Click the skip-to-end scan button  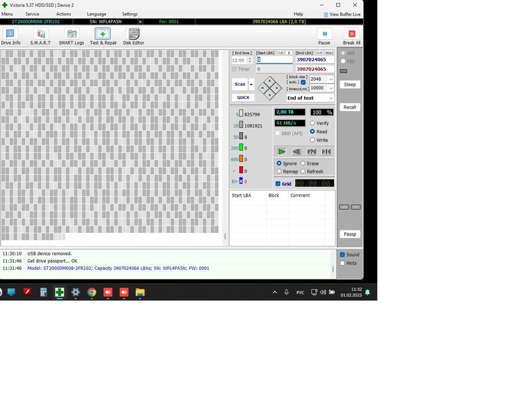(x=326, y=151)
